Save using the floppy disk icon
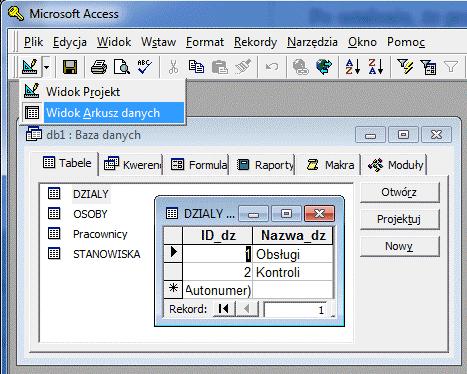 pos(70,67)
